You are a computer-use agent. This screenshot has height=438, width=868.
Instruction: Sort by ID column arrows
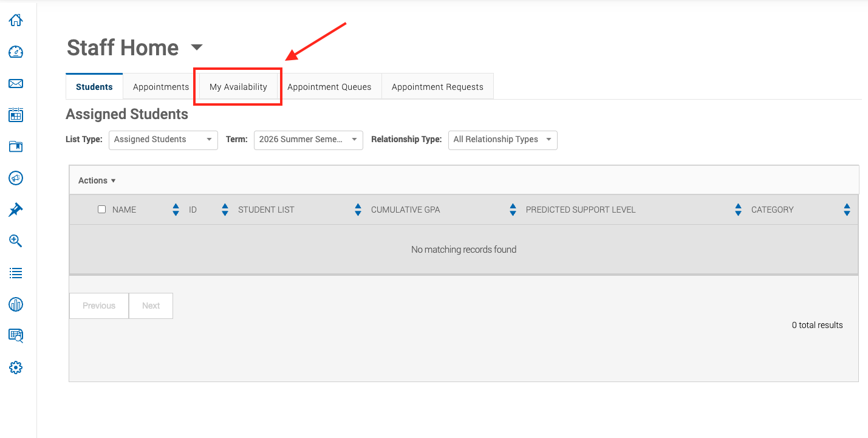(225, 210)
